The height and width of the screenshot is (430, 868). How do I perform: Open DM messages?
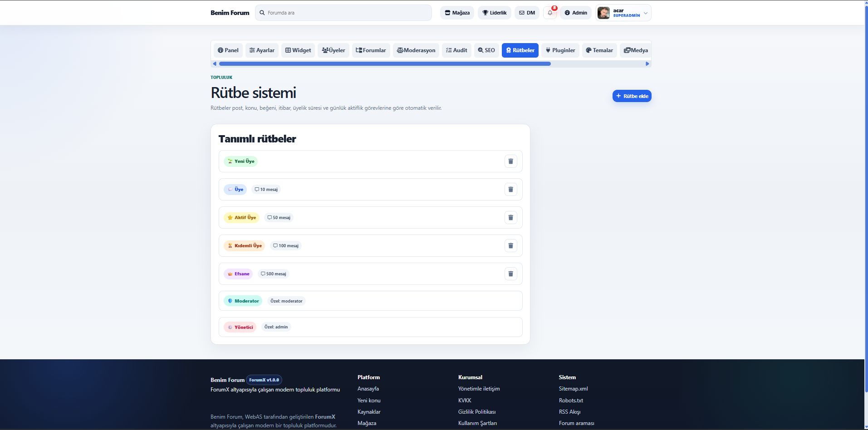(x=527, y=13)
